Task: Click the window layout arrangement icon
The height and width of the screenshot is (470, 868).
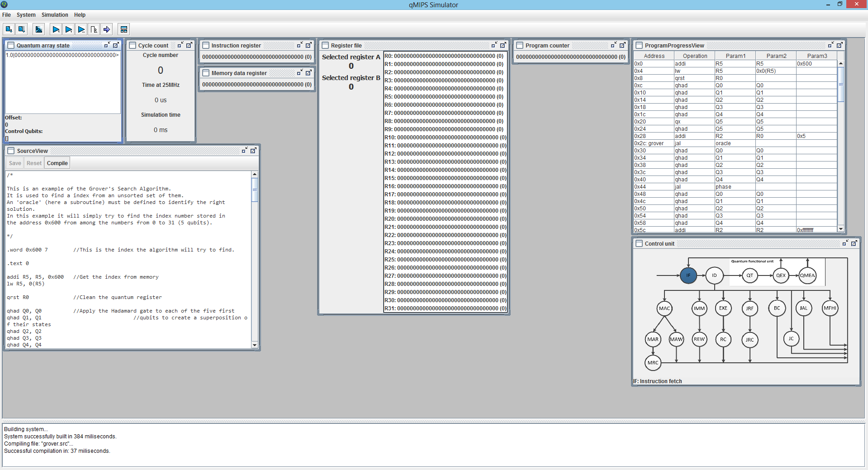Action: [123, 29]
